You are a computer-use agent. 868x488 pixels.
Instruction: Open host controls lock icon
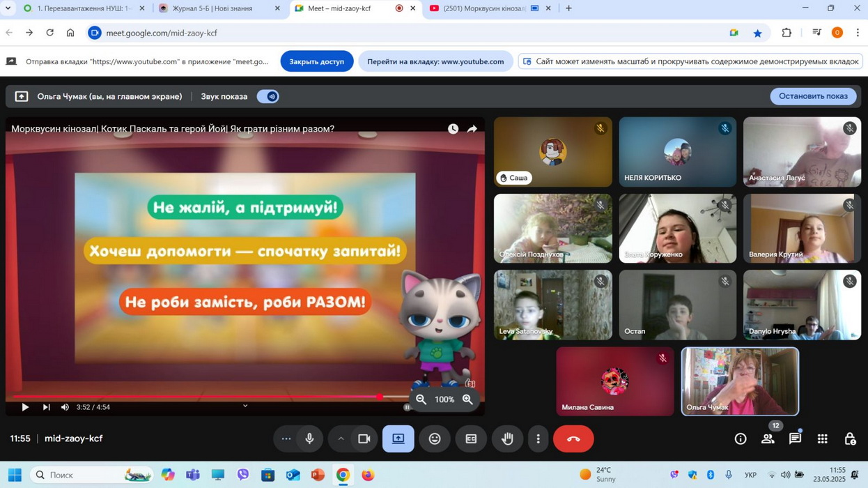click(850, 439)
